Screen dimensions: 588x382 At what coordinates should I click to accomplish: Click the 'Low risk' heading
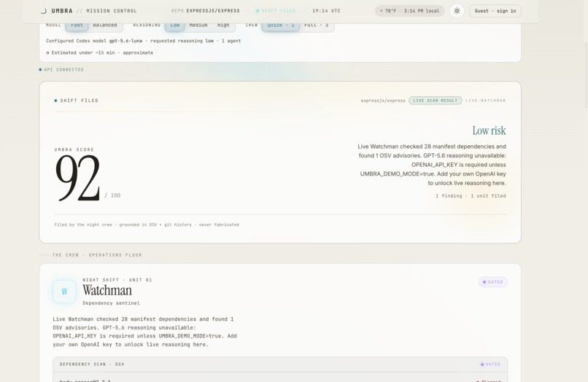point(489,130)
